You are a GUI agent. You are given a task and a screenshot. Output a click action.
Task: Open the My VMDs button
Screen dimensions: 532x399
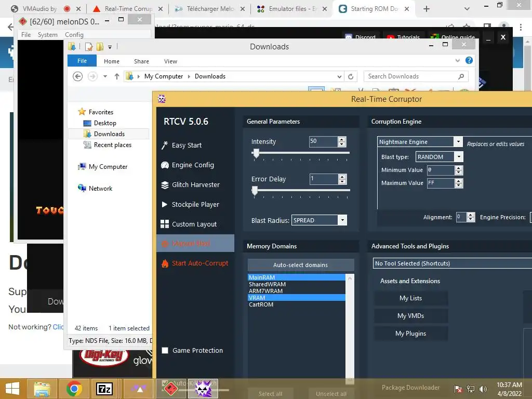(x=410, y=316)
